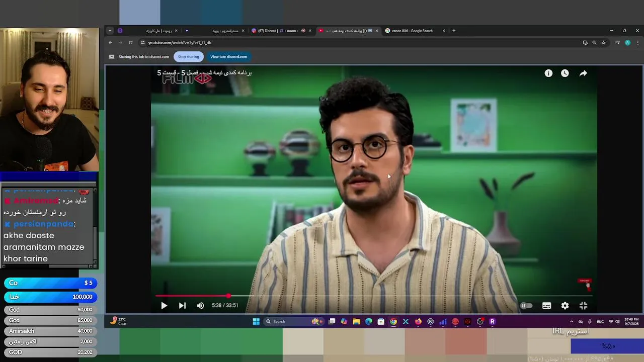Exit fullscreen mode in player
644x362 pixels.
[584, 305]
